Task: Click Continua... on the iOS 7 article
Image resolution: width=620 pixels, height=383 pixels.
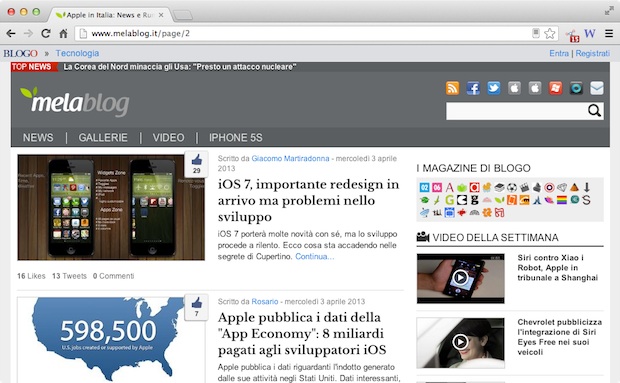Action: tap(315, 257)
